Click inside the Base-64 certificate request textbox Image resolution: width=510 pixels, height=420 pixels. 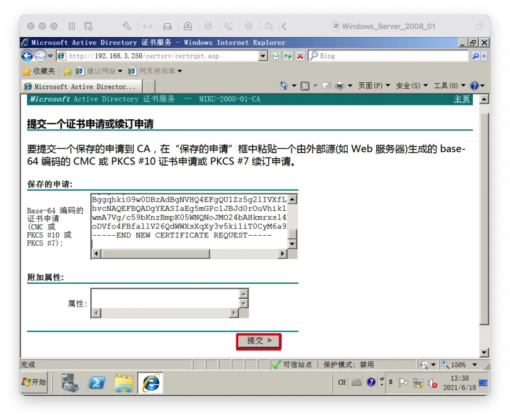(x=190, y=221)
